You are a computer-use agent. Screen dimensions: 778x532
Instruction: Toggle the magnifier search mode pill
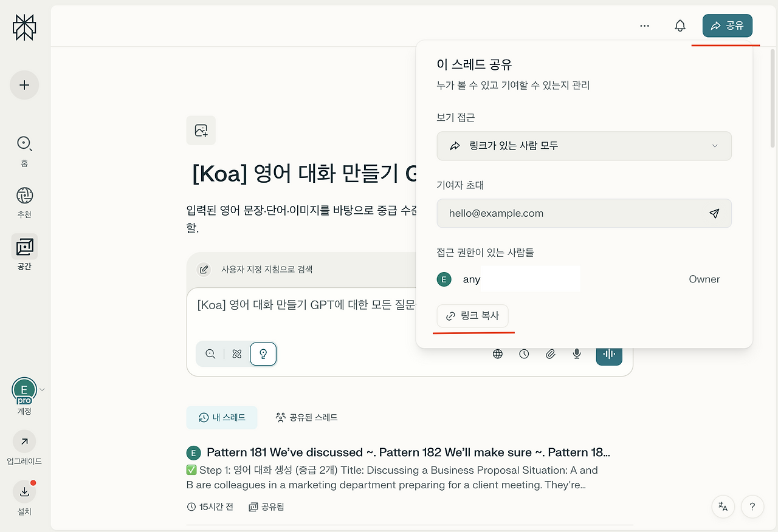coord(209,353)
